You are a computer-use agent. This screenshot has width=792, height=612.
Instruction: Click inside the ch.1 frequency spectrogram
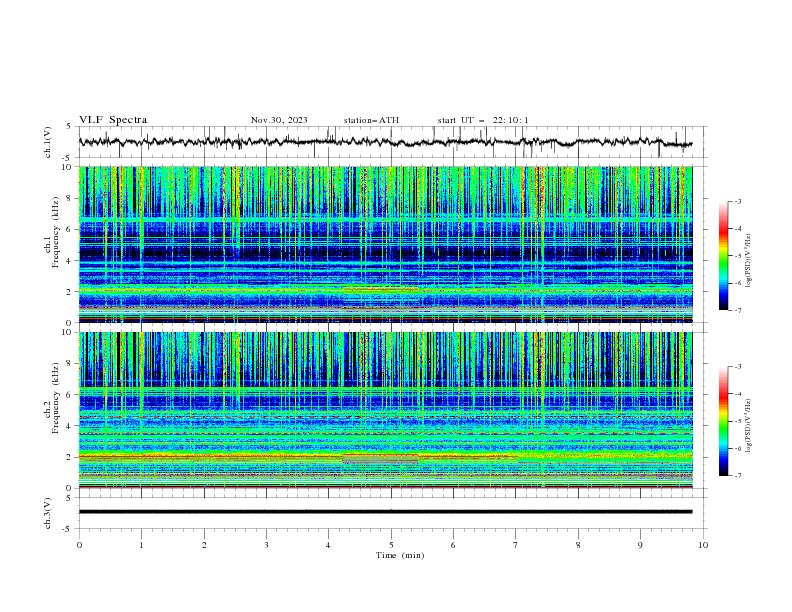(x=385, y=244)
